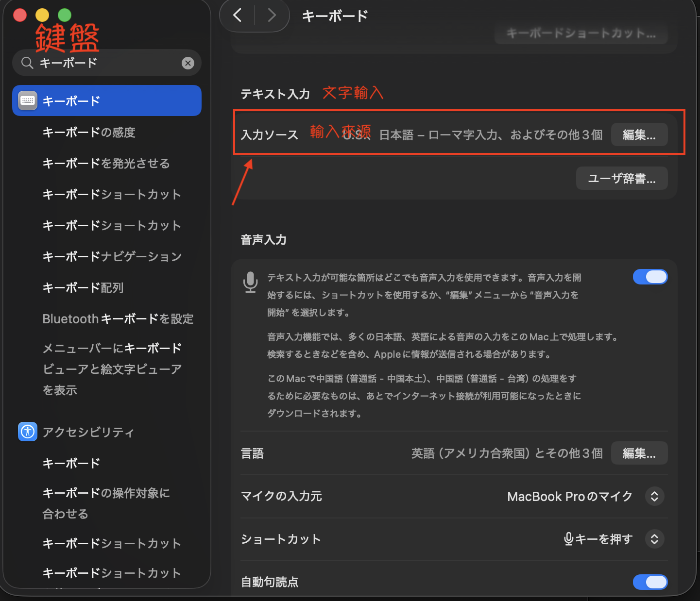700x601 pixels.
Task: Click the magnifying glass in the search field
Action: pyautogui.click(x=27, y=63)
